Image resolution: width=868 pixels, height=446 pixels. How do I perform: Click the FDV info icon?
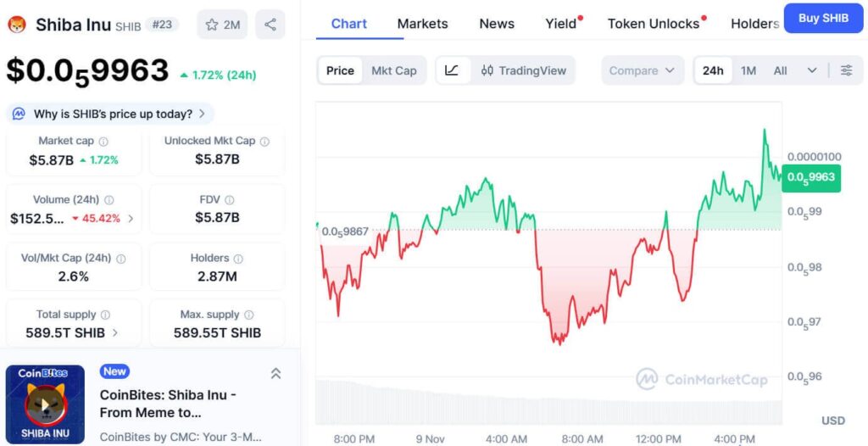coord(229,200)
